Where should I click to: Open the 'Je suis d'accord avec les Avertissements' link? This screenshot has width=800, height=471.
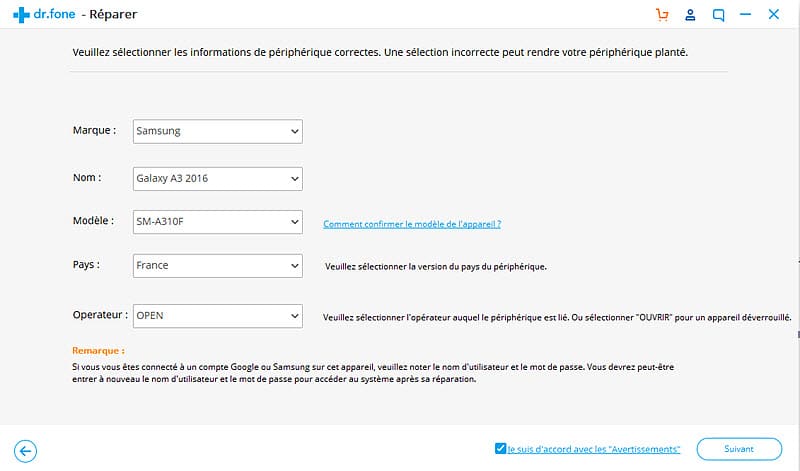tap(594, 449)
